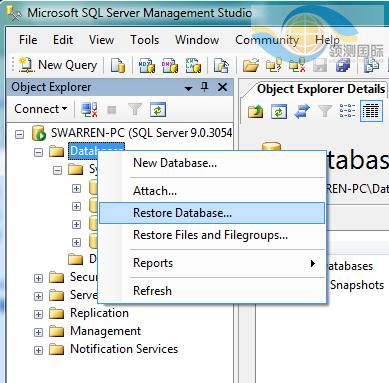
Task: Click the Disconnect icon in Object Explorer
Action: tap(89, 109)
